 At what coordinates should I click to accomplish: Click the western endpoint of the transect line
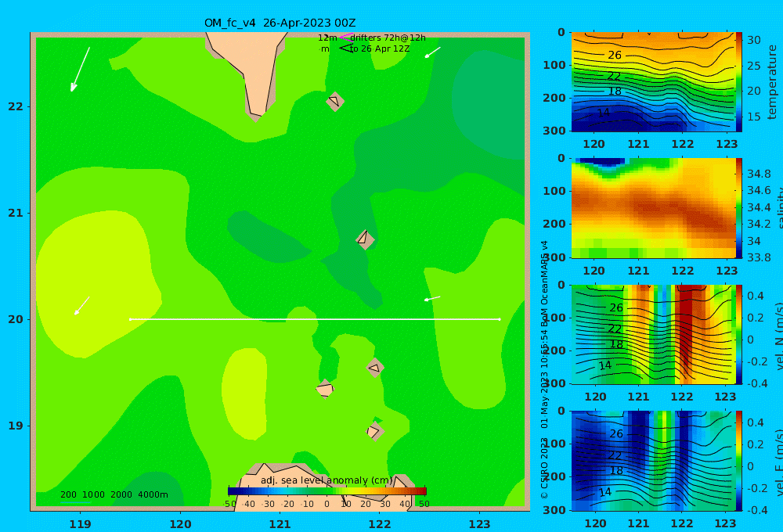[x=130, y=319]
